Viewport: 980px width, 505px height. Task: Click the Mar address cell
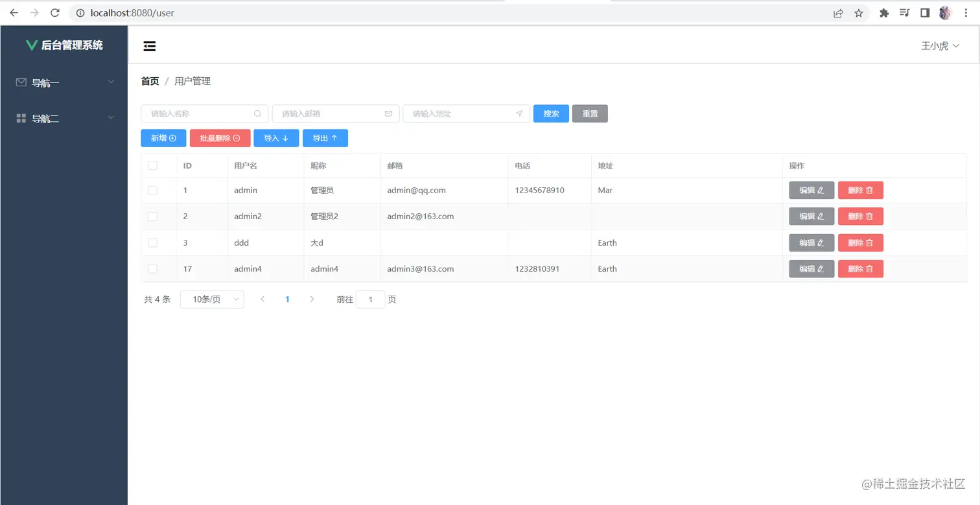(x=605, y=191)
